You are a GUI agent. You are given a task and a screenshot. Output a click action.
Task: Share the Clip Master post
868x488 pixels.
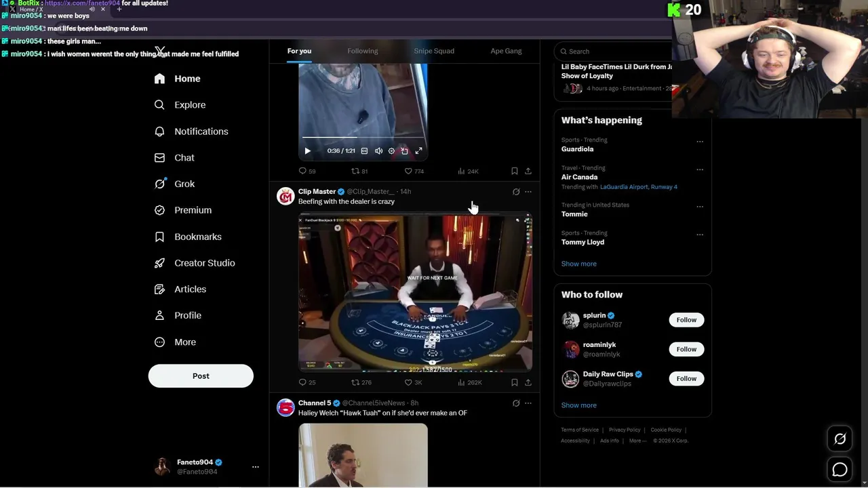click(528, 382)
